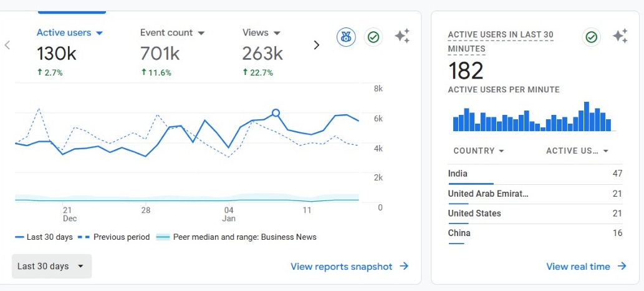Open the sparkle insights icon on main card
This screenshot has height=291, width=644.
402,37
